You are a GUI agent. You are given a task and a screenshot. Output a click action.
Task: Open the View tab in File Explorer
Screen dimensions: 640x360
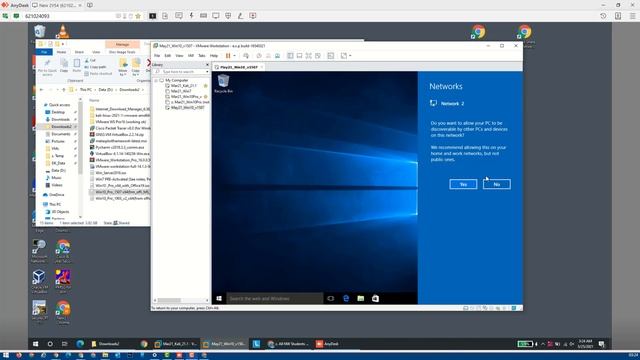coord(96,52)
